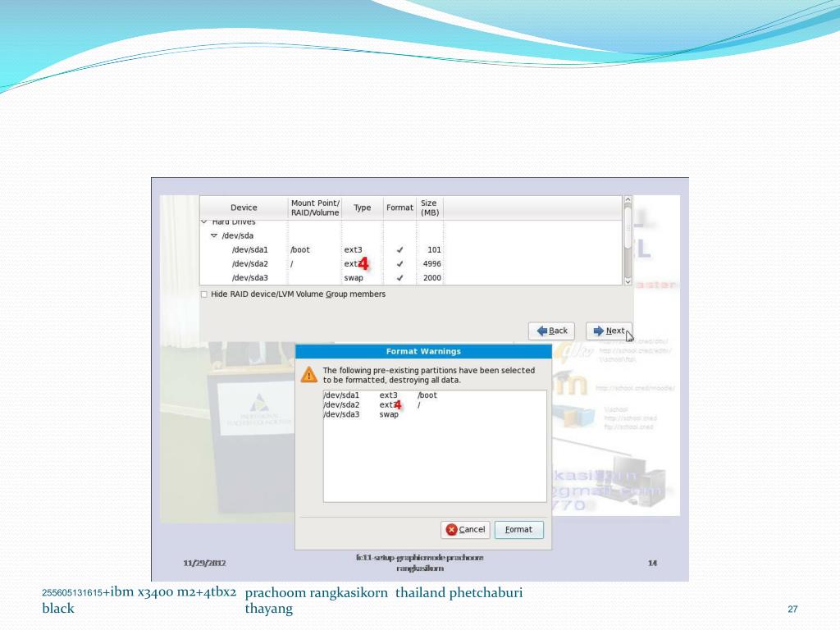Screen dimensions: 840x630
Task: Click the format checkmark for /dev/sda3
Action: point(399,277)
